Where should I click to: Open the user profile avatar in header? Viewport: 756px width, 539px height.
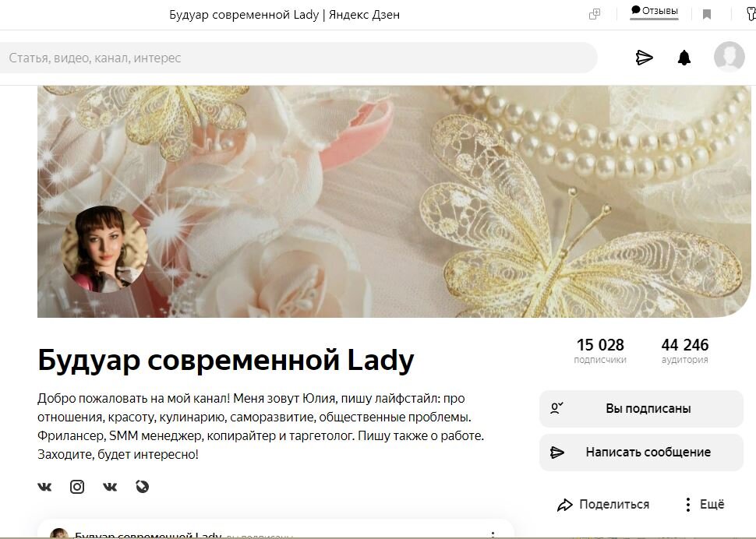tap(730, 56)
